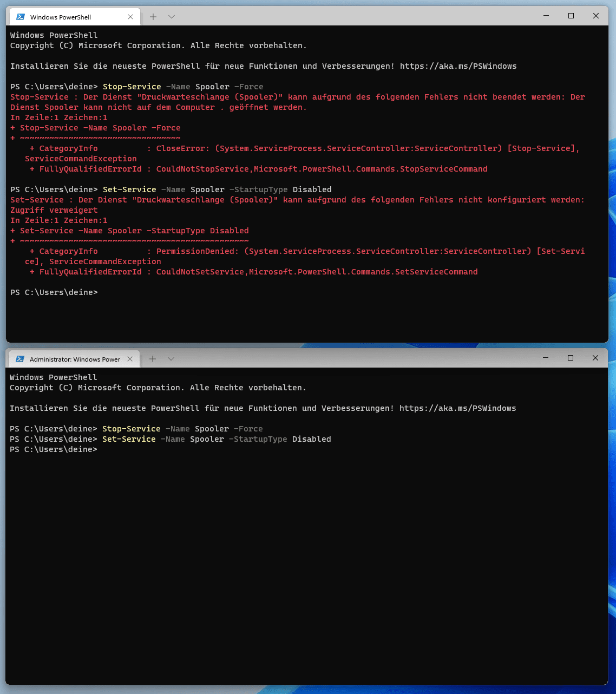Add a new tab in the Administrator window
This screenshot has height=694, width=616.
[153, 359]
